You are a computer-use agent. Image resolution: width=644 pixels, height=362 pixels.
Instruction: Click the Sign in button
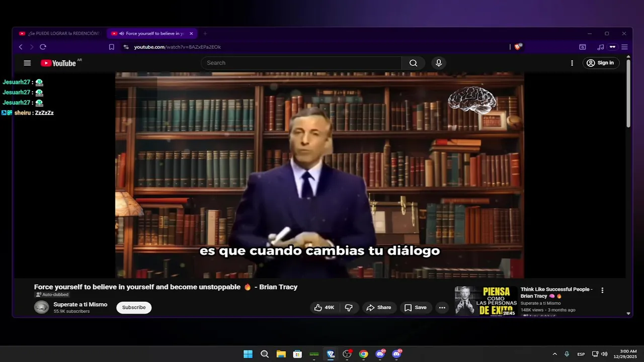pos(601,63)
